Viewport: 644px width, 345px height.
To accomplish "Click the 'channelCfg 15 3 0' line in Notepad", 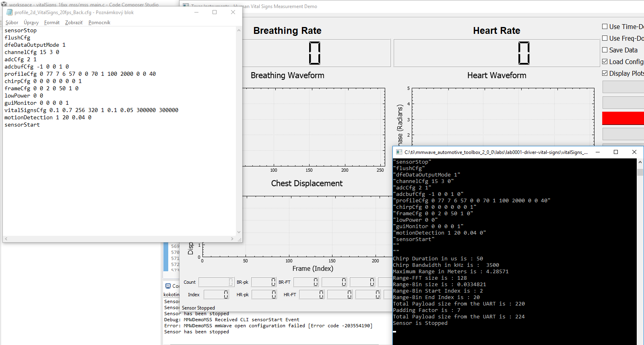I will pyautogui.click(x=32, y=52).
